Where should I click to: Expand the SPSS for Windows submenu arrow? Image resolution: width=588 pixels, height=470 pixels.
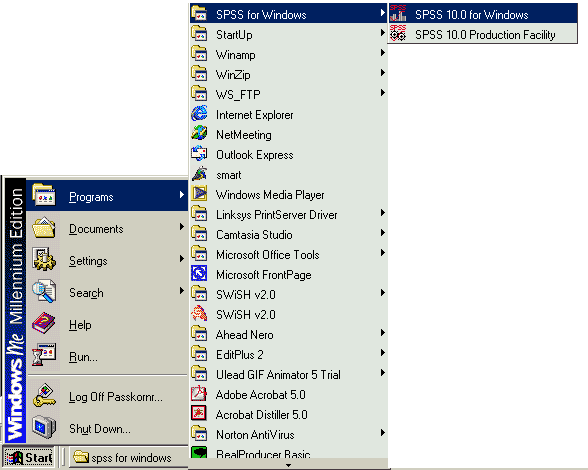(382, 13)
